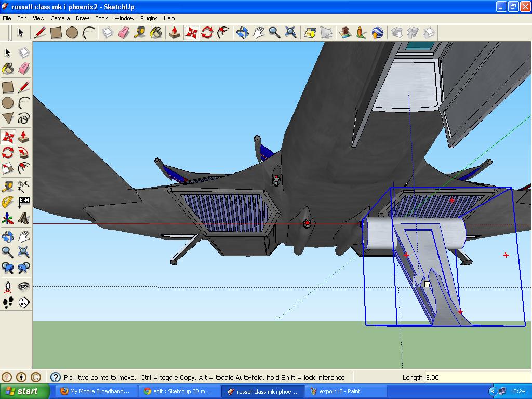This screenshot has width=532, height=399.
Task: Open the Edit menu
Action: [x=22, y=18]
